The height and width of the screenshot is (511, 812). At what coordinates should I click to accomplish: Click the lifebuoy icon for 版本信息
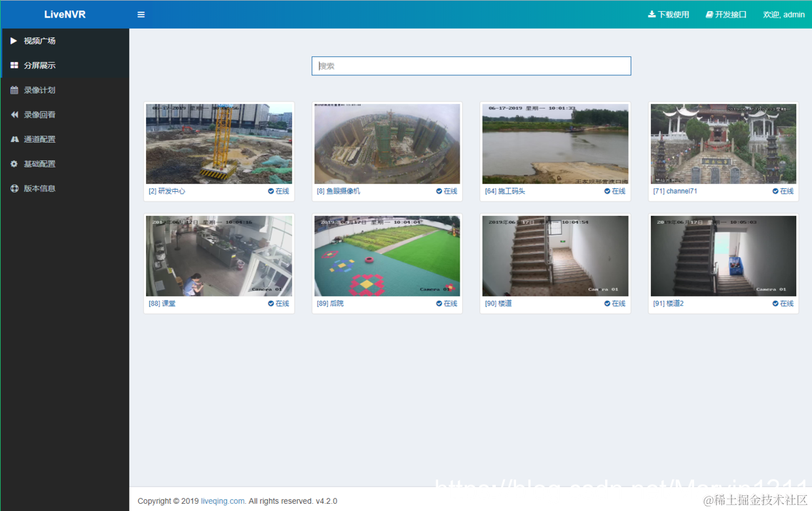coord(14,188)
